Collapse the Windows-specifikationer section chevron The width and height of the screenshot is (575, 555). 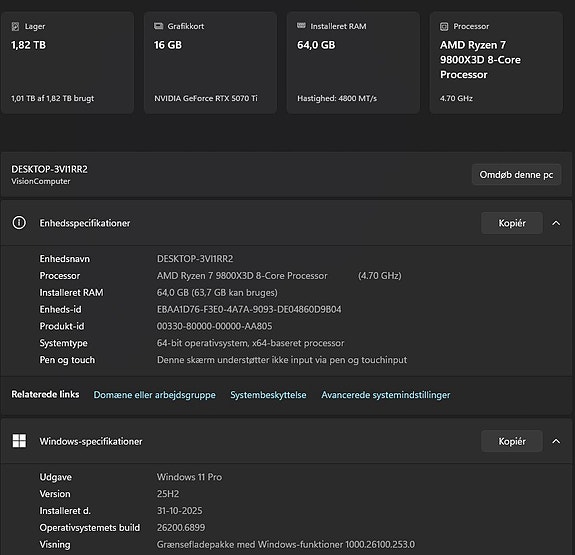point(556,441)
